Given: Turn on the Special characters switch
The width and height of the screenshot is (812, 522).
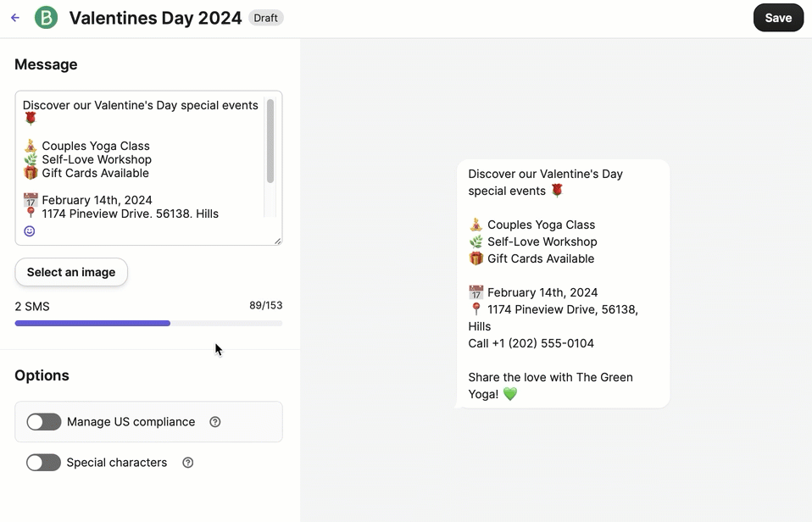Looking at the screenshot, I should tap(44, 463).
